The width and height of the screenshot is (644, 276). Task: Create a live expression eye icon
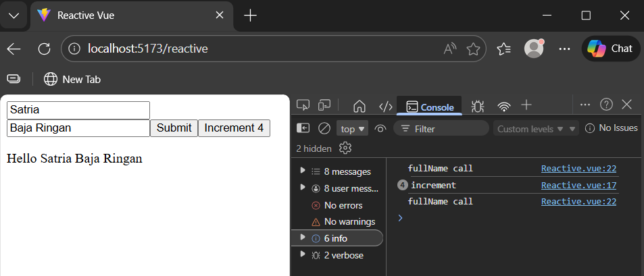pos(380,129)
